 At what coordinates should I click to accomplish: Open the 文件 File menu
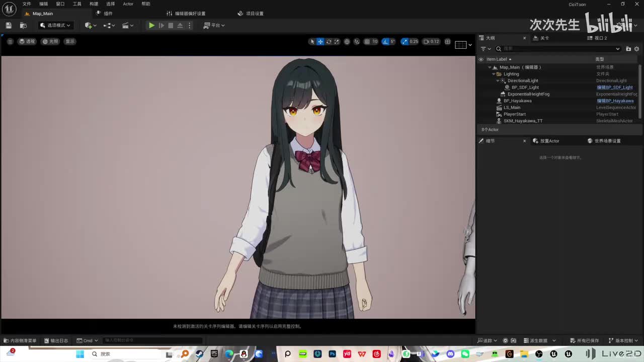pyautogui.click(x=27, y=4)
